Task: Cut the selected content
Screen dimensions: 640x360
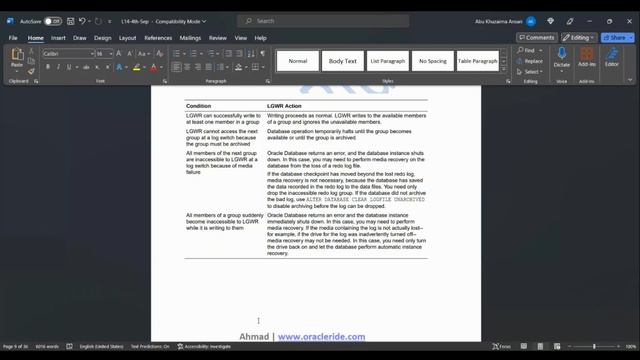Action: [x=31, y=51]
